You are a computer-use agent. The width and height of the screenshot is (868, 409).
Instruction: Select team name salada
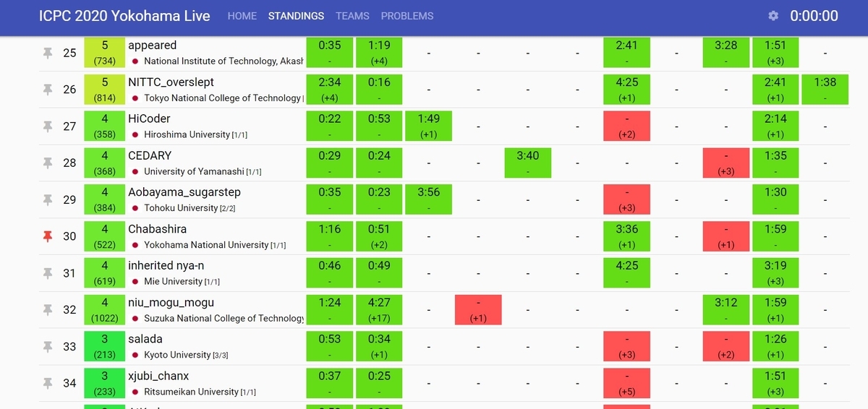tap(145, 339)
